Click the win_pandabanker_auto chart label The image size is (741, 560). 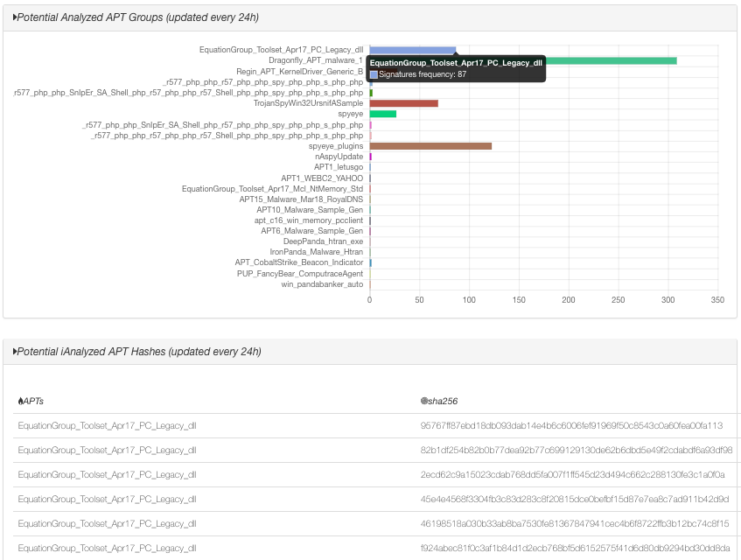(x=322, y=284)
